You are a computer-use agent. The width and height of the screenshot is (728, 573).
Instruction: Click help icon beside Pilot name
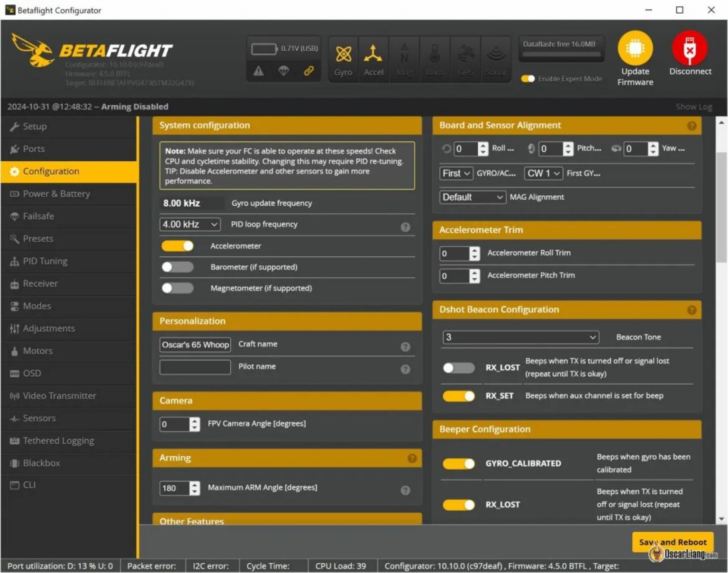point(405,369)
